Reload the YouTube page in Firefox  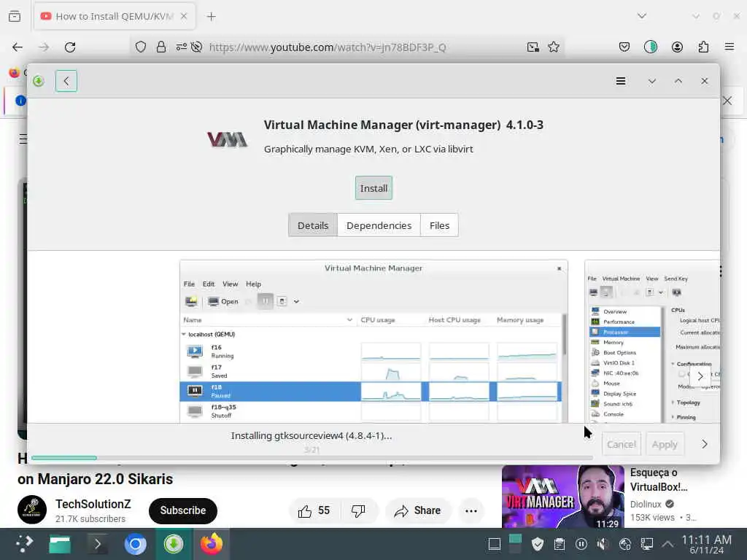click(x=70, y=47)
